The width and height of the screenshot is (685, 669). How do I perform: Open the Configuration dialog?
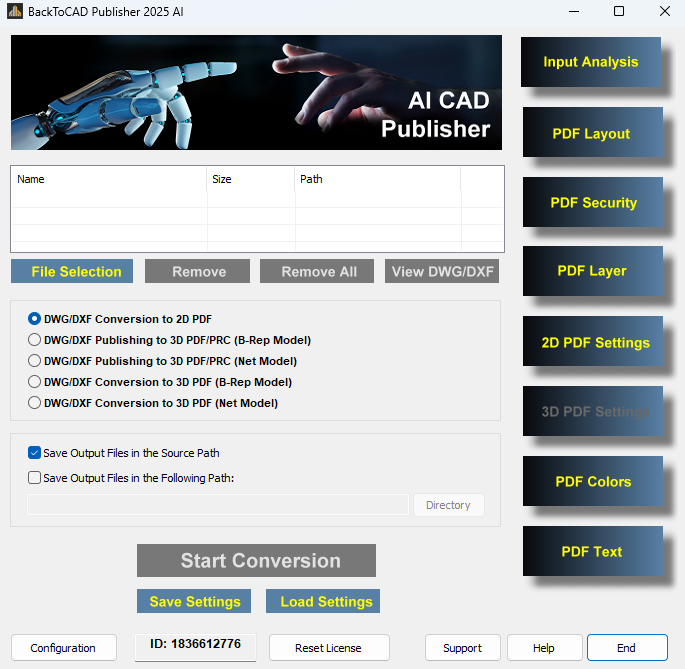(64, 648)
